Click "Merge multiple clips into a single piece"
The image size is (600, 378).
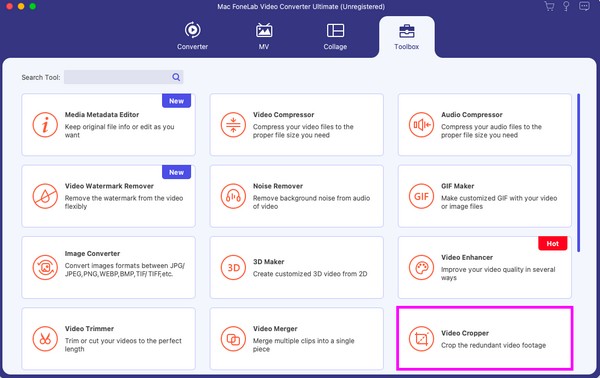point(303,345)
